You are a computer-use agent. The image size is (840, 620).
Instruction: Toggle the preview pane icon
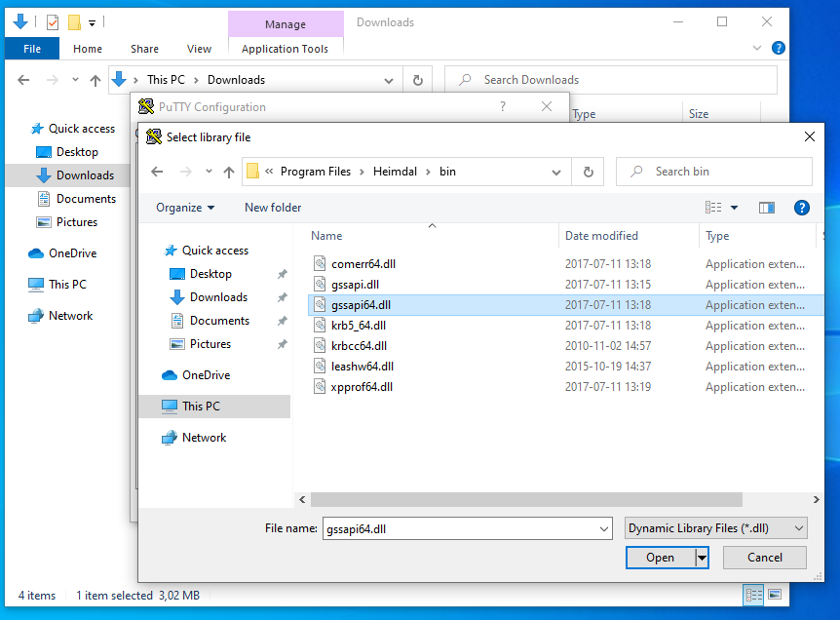tap(767, 208)
